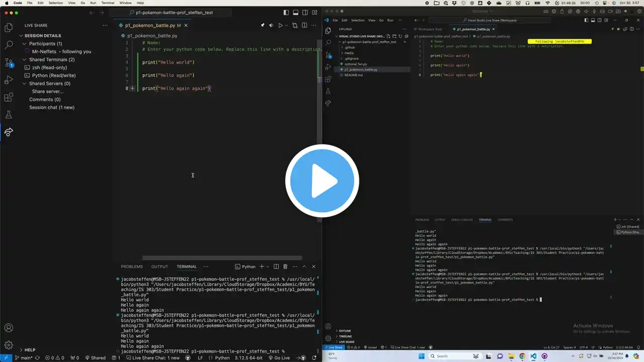This screenshot has height=362, width=644.
Task: Open the Testing flask in Mac VS Code activity bar
Action: click(9, 115)
